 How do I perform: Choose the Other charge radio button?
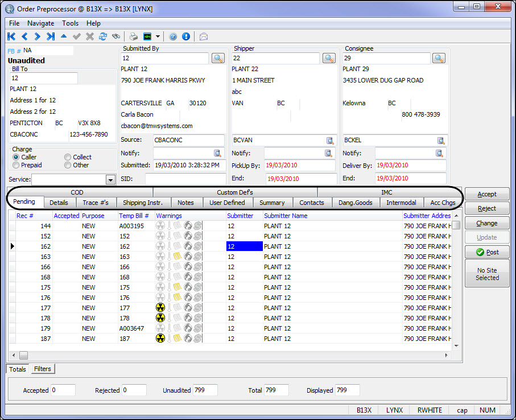coord(68,165)
